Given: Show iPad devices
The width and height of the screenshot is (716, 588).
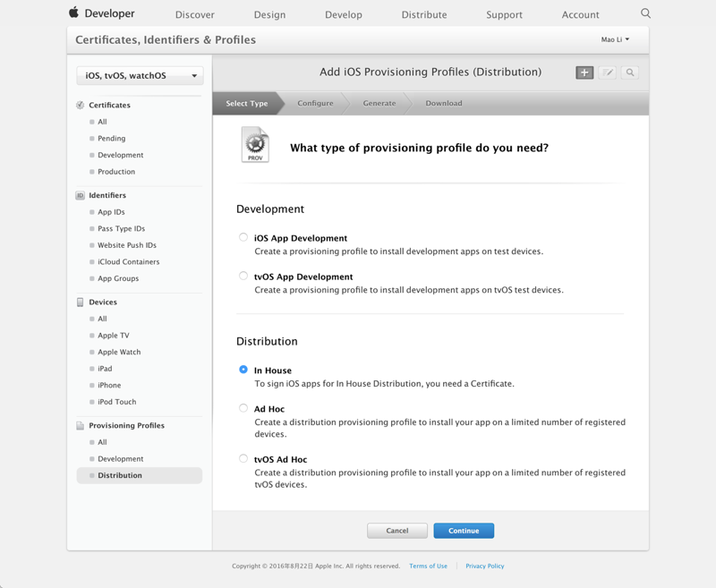Looking at the screenshot, I should click(x=105, y=369).
